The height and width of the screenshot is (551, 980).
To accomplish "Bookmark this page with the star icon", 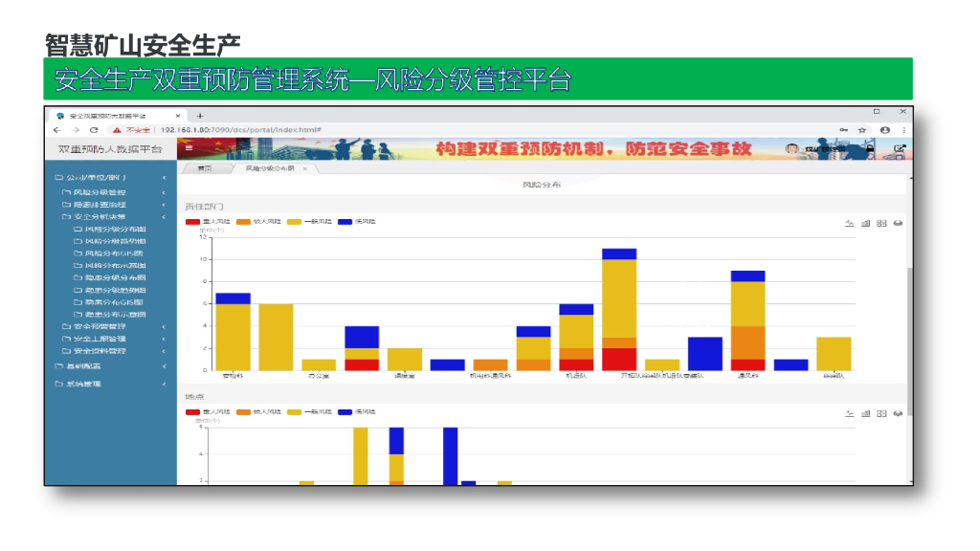I will coord(862,130).
